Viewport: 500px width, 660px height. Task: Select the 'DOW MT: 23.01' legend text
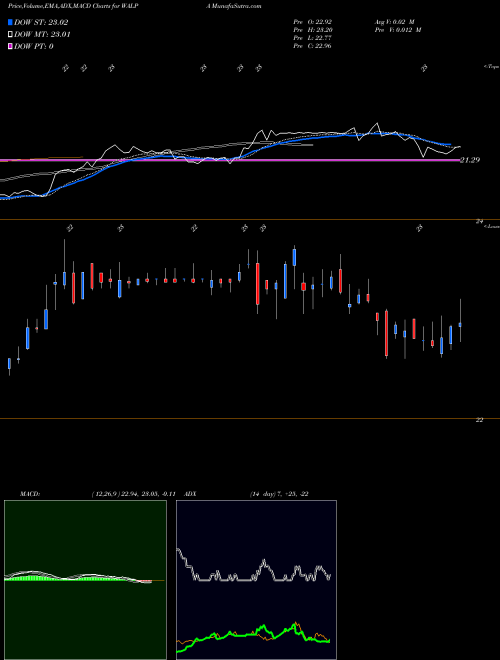pos(42,35)
